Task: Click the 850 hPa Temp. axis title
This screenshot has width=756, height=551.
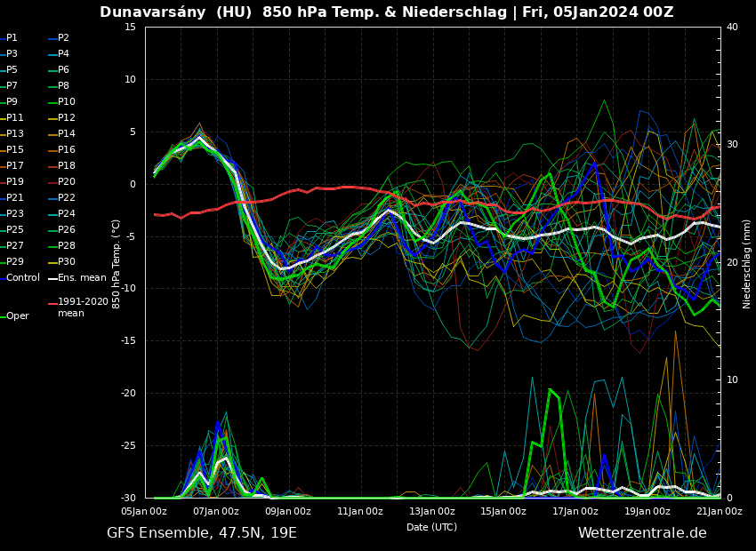Action: 117,263
